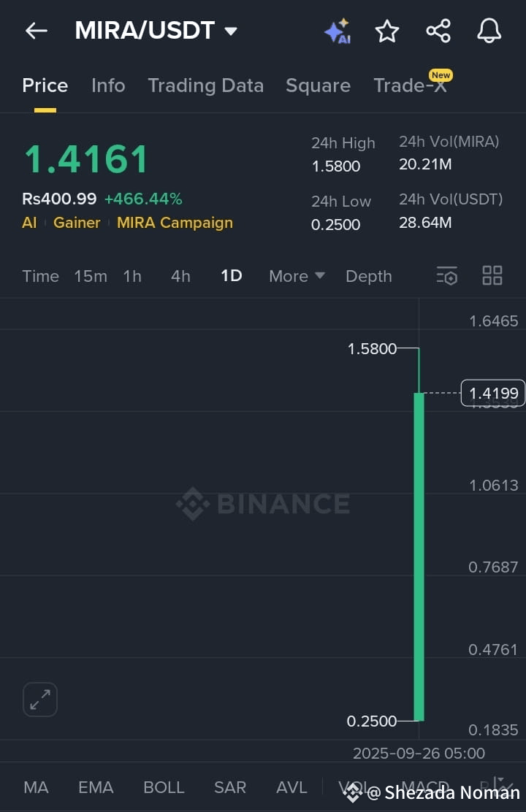
Task: Open chart settings icon
Action: coord(446,275)
